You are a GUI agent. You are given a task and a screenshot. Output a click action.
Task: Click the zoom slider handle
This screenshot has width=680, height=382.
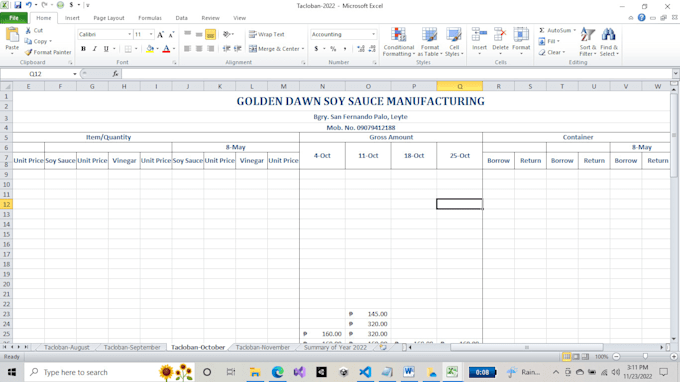[645, 356]
